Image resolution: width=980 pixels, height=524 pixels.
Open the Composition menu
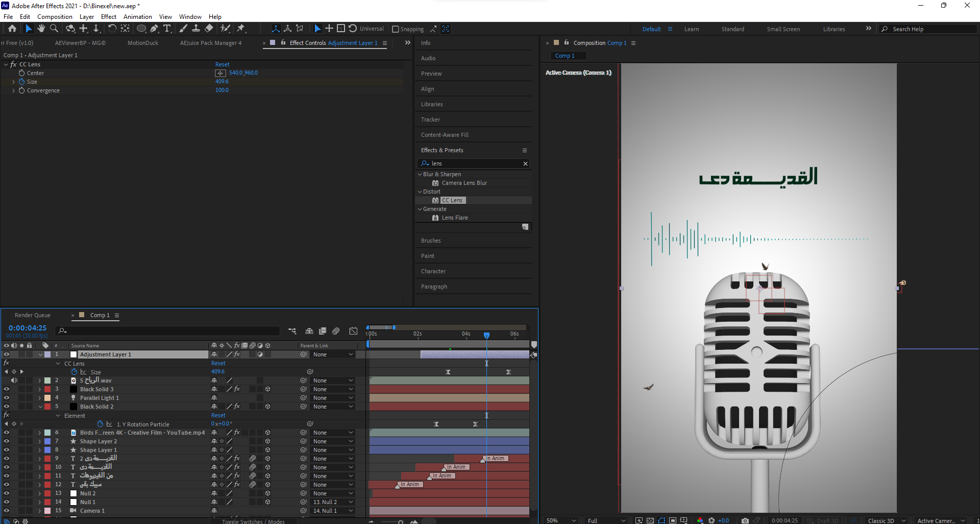[55, 17]
